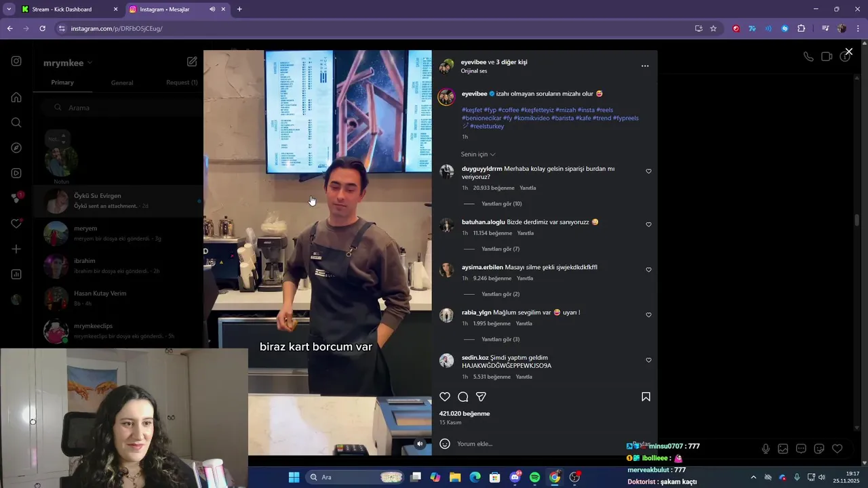
Task: Expand 'Yanıtları gör (3)' replies
Action: click(500, 340)
